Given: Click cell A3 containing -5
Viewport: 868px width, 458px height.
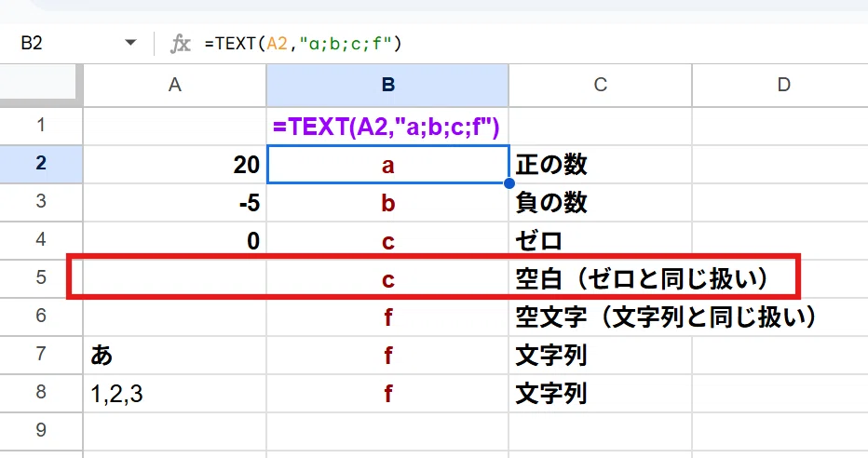Looking at the screenshot, I should (175, 202).
